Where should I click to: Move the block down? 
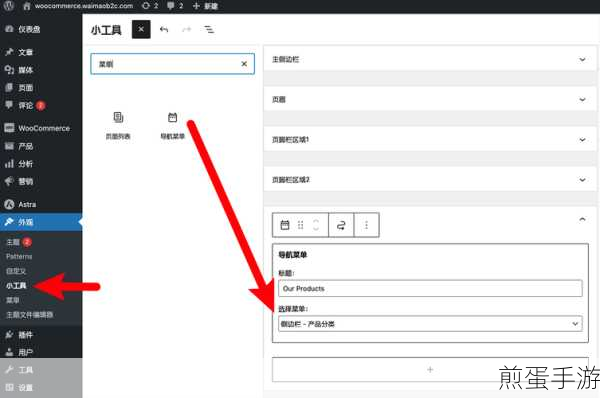coord(316,229)
